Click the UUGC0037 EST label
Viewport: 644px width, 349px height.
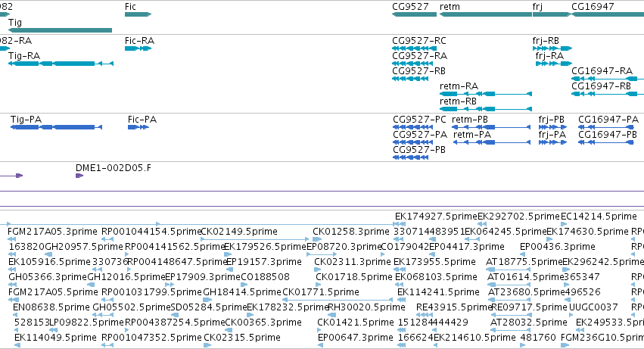[x=593, y=307]
